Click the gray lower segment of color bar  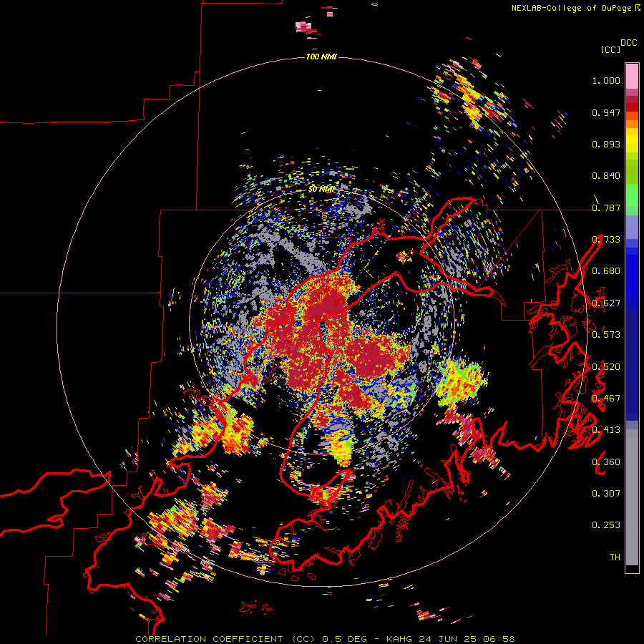pyautogui.click(x=632, y=497)
